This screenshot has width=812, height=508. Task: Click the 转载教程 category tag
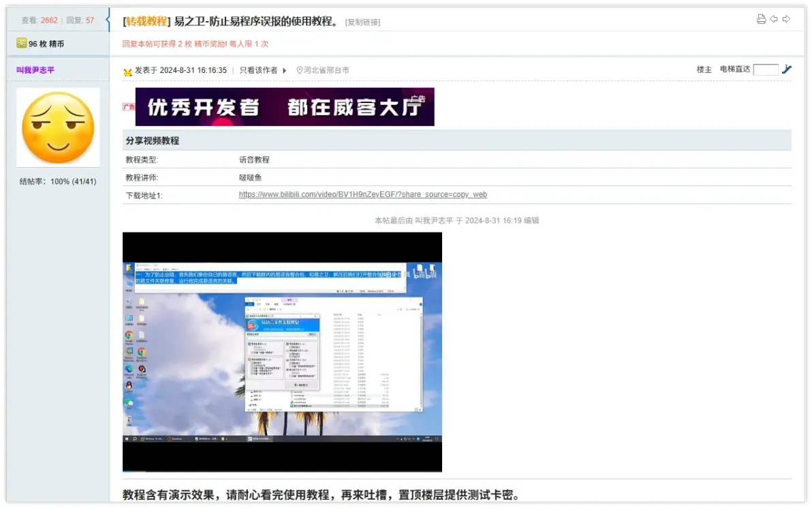[146, 21]
